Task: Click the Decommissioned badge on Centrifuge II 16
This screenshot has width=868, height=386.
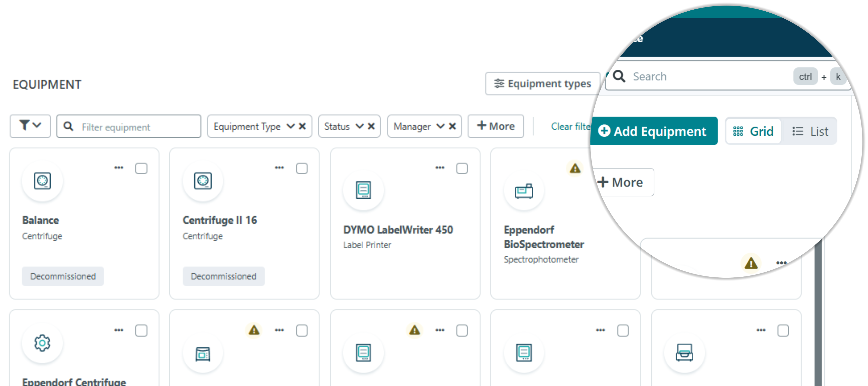Action: (224, 276)
